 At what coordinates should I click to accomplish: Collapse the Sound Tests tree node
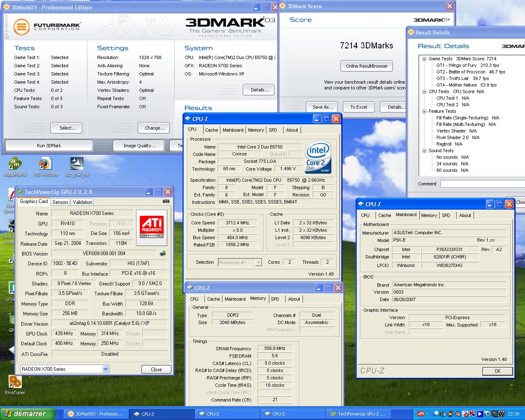tap(425, 151)
